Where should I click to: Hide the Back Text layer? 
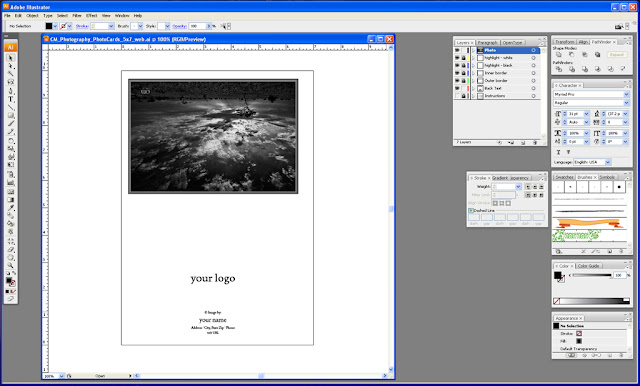[x=458, y=88]
